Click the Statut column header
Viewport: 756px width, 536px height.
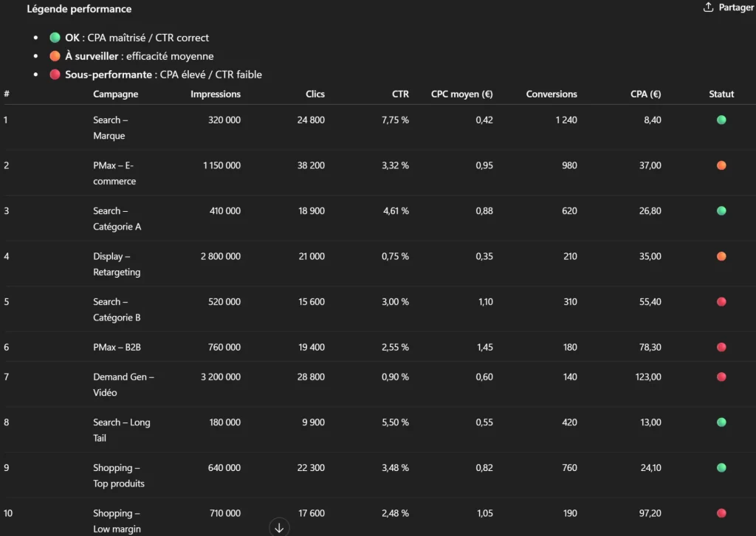click(x=721, y=95)
